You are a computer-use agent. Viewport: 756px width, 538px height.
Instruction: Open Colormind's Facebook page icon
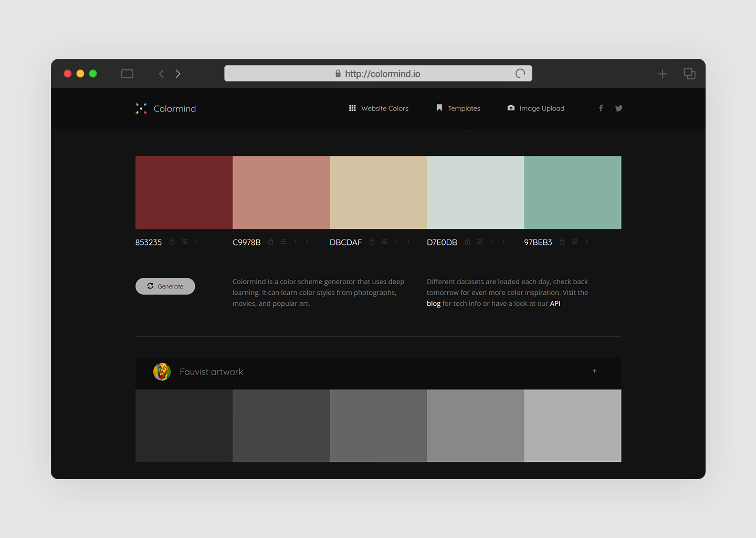[x=601, y=108]
